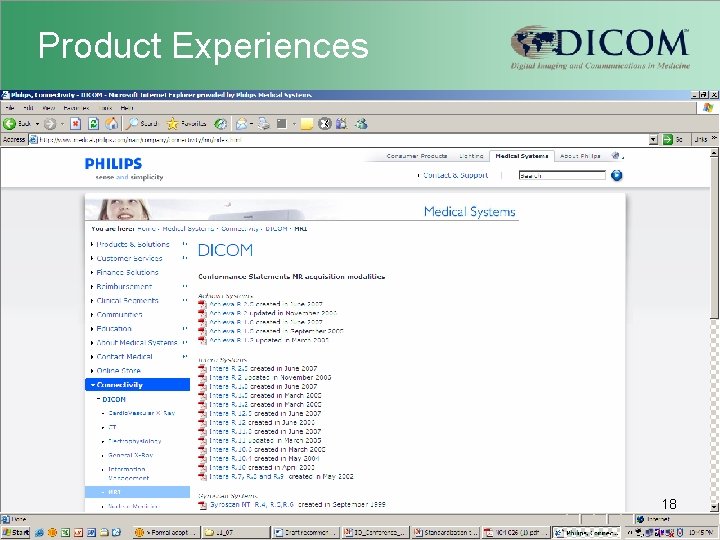Select CardioVascular X-Ray sidebar item
Viewport: 720px width, 540px height.
click(x=141, y=413)
